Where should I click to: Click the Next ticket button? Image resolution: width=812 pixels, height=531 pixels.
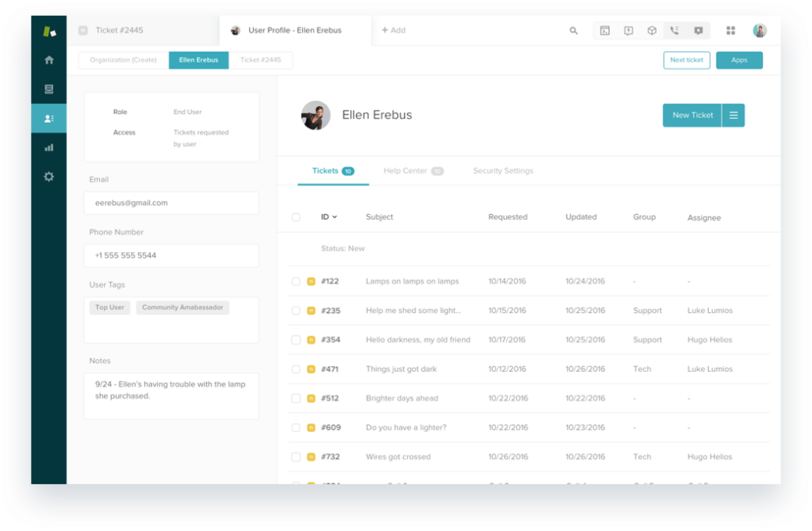tap(686, 59)
